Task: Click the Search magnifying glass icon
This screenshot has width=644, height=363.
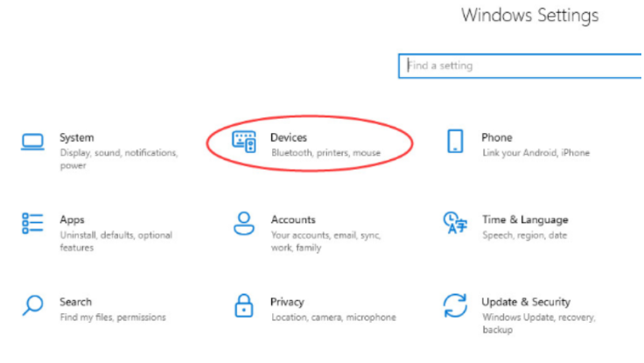Action: click(32, 306)
